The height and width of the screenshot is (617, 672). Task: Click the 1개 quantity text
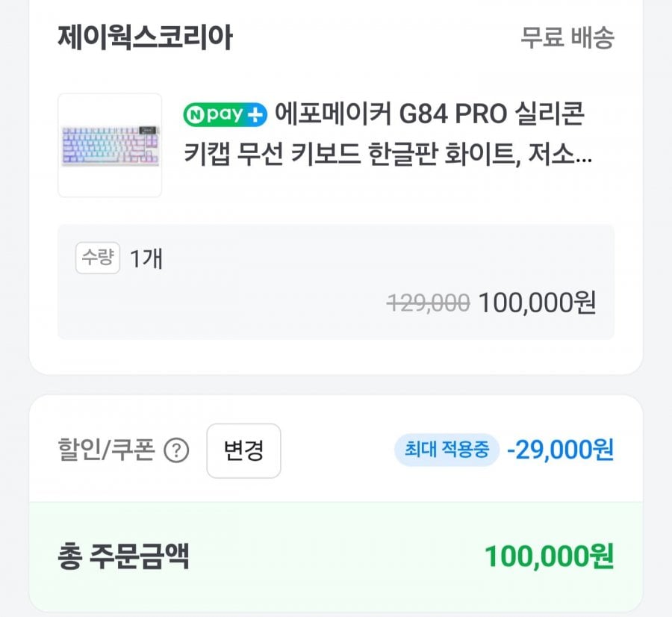coord(146,258)
